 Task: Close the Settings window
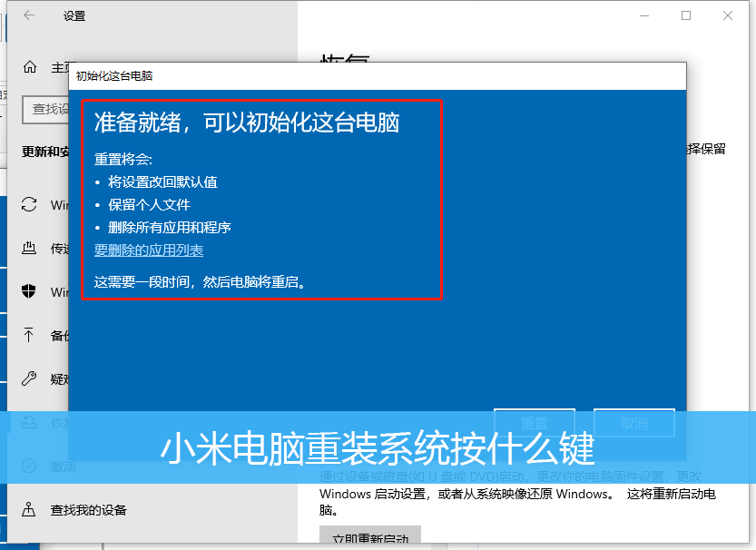[728, 15]
